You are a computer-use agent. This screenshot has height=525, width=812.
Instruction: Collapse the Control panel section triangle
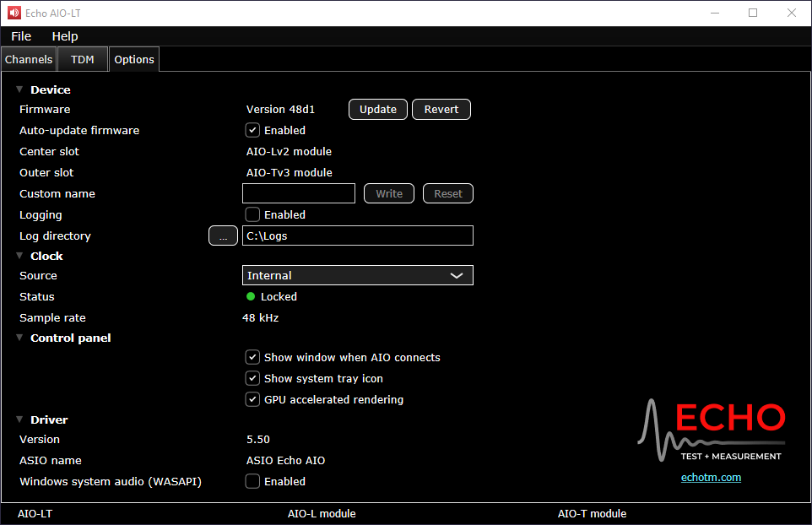19,338
